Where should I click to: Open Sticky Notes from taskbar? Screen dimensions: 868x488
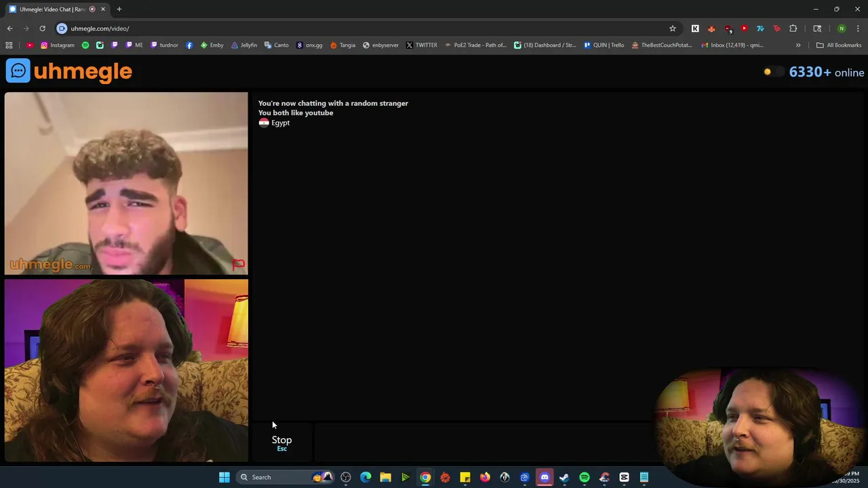[465, 477]
